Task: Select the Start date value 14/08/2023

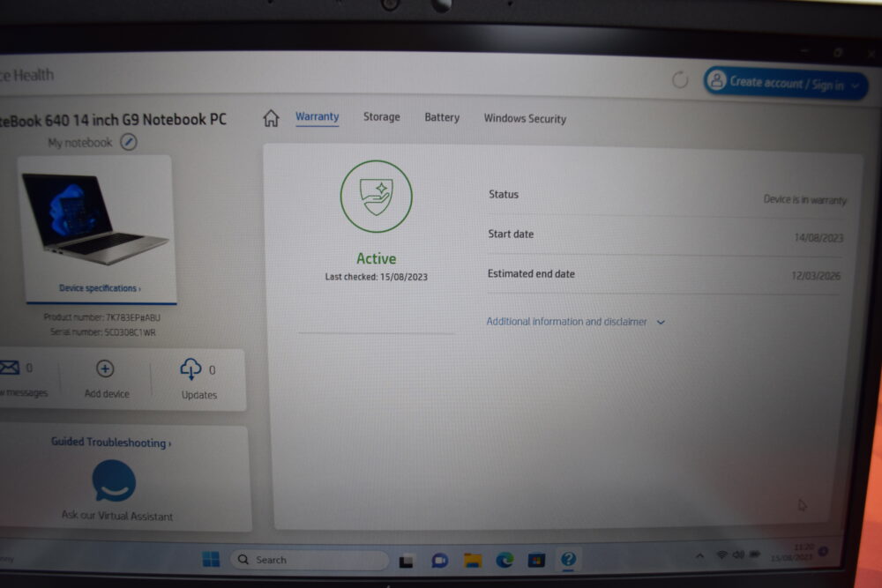Action: point(818,238)
